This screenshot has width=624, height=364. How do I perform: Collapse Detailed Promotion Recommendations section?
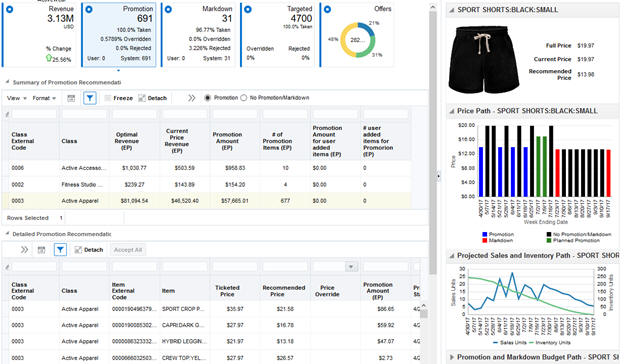click(x=7, y=234)
